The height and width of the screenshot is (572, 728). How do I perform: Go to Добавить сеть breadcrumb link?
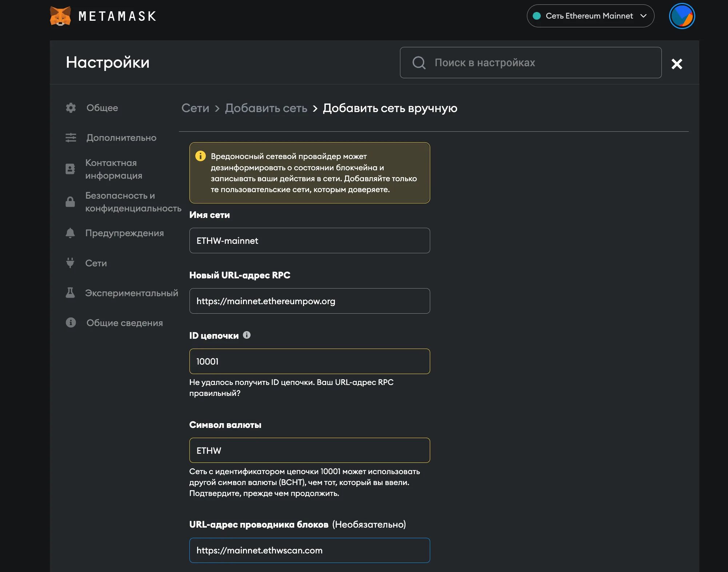(266, 108)
